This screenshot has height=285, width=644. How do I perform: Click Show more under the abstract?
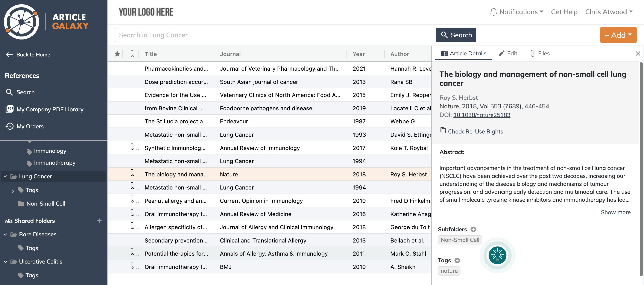[x=615, y=212]
